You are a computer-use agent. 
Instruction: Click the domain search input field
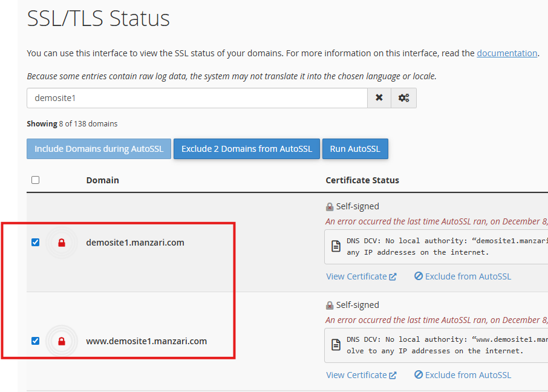[197, 98]
